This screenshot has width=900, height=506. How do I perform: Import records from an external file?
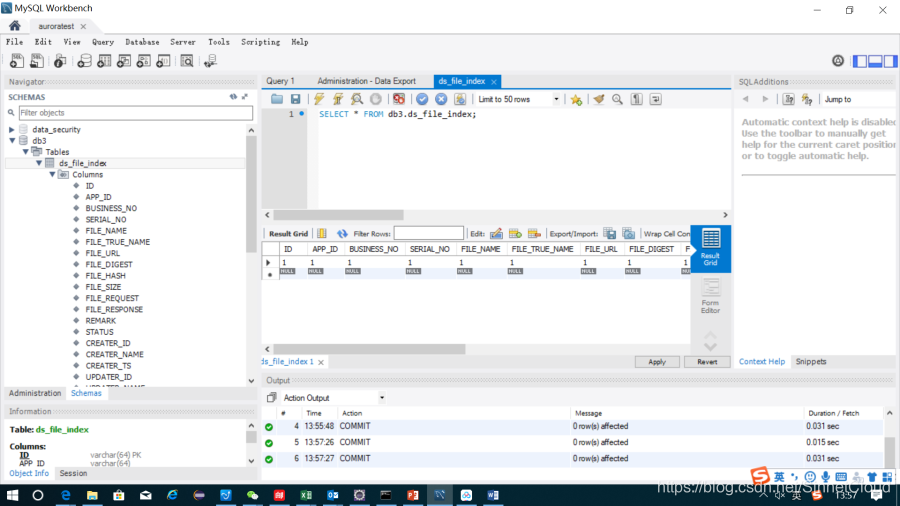[x=629, y=233]
